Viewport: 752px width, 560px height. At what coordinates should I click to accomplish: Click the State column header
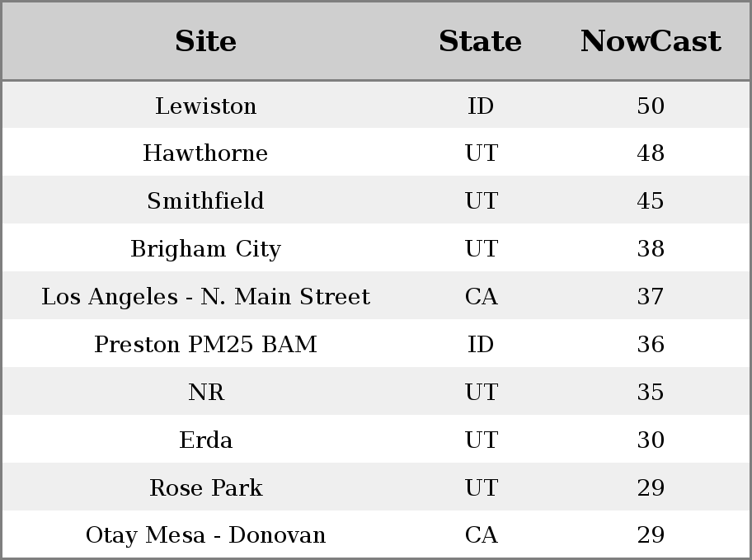[480, 41]
